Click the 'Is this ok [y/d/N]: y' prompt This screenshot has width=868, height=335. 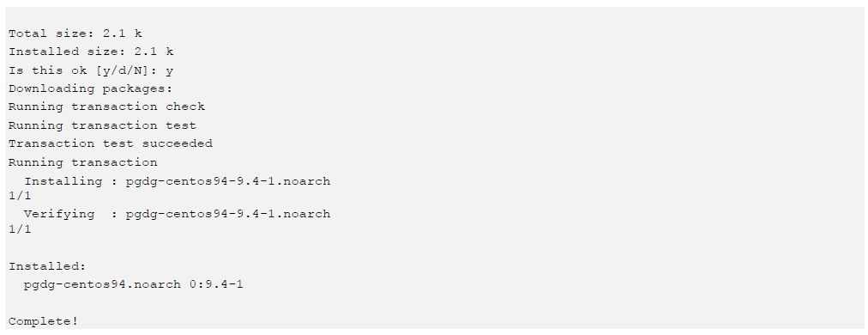[91, 70]
